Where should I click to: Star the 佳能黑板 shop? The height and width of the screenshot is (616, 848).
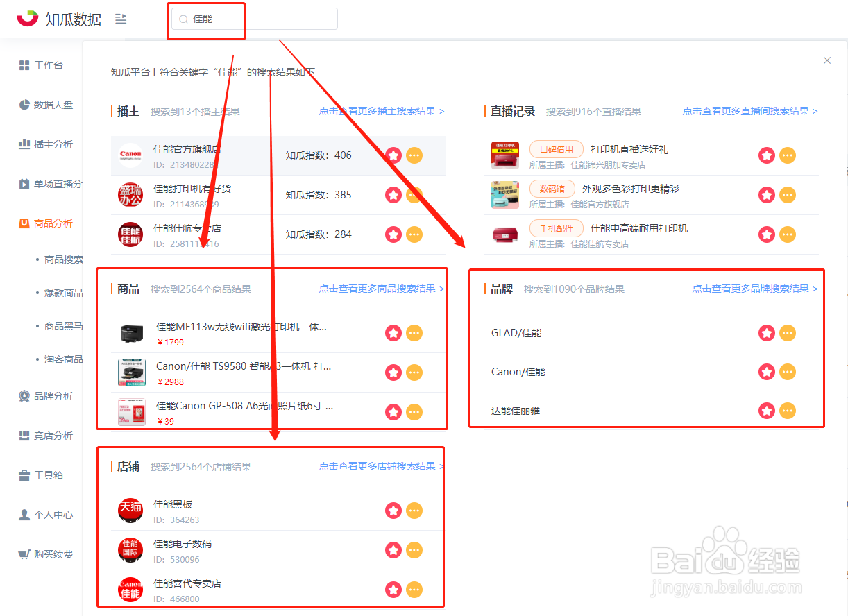click(x=393, y=511)
